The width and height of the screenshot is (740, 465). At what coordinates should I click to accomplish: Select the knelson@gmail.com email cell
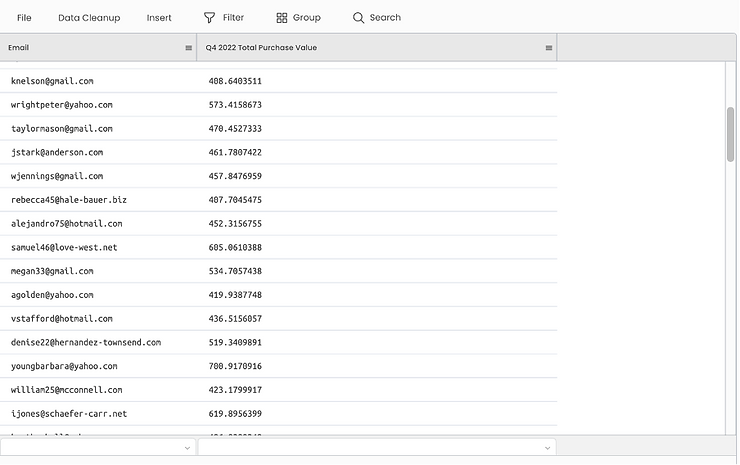coord(52,81)
